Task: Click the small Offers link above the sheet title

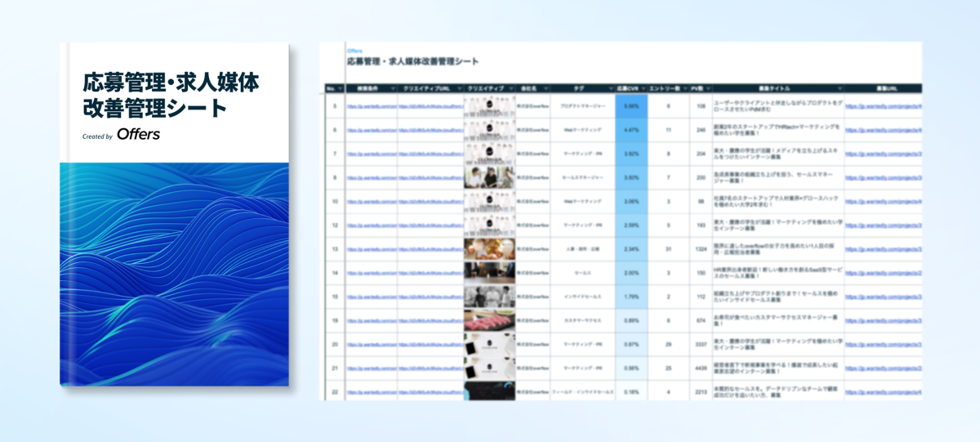Action: coord(354,51)
